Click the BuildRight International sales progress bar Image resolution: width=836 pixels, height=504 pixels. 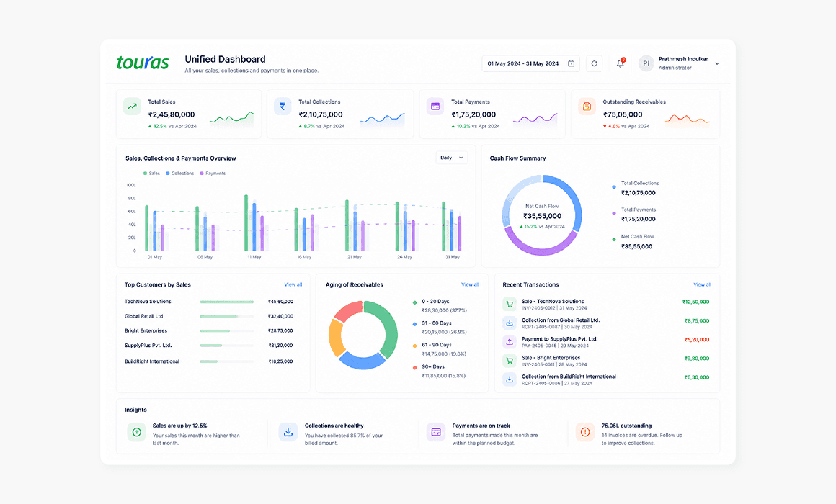(226, 361)
